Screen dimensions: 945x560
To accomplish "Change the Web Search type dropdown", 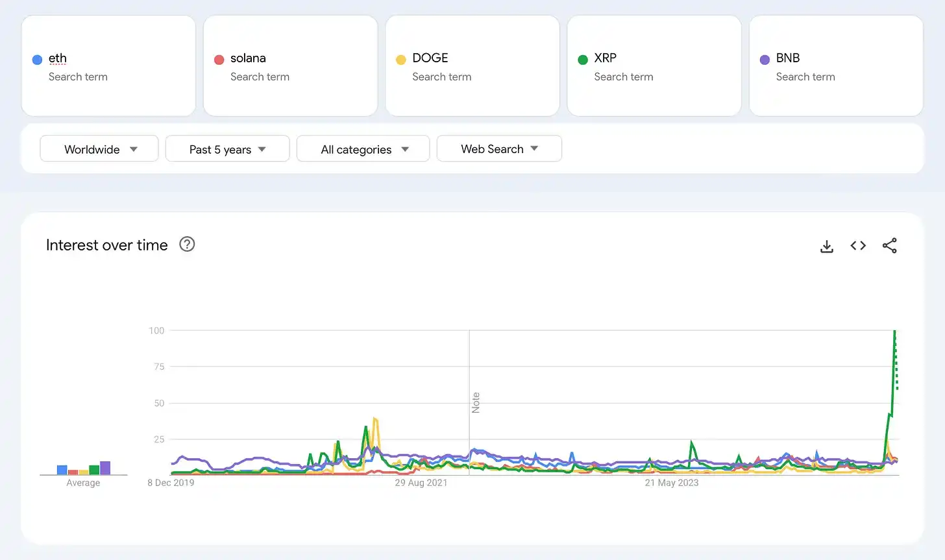I will 498,149.
